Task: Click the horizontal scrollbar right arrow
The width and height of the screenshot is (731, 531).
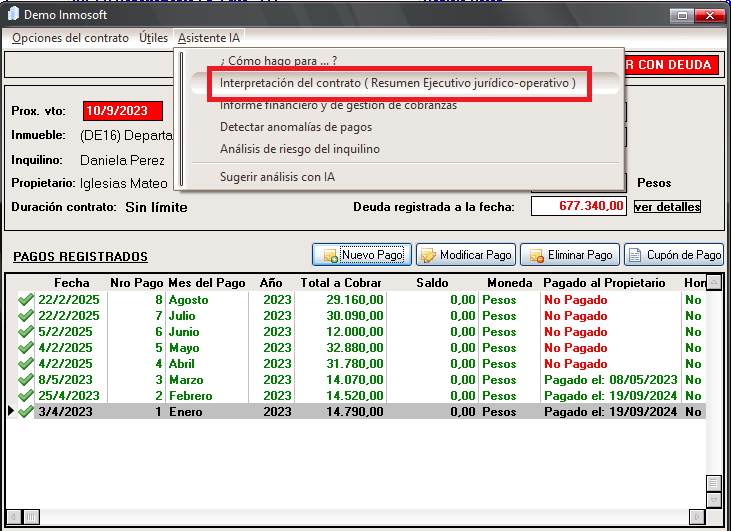Action: point(697,517)
